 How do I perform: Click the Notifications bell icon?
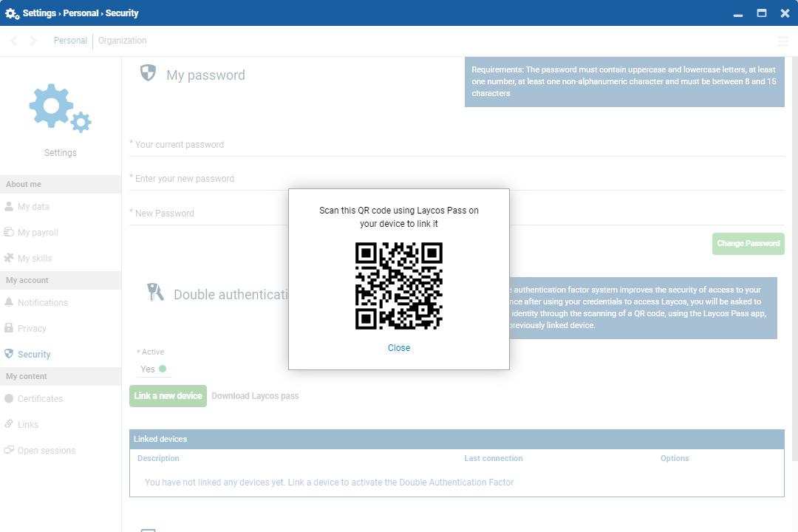pos(9,302)
